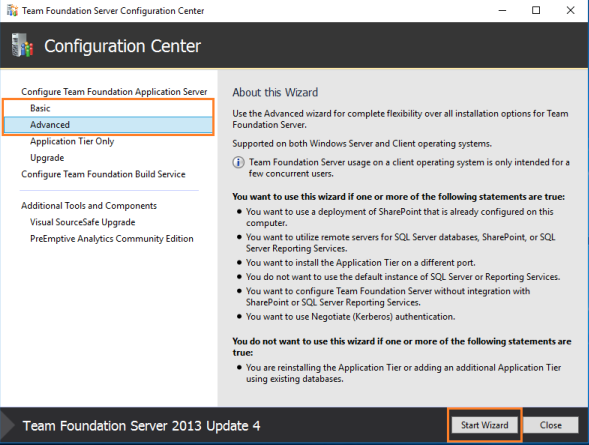Click the 'default instance of SQL Server' bullet
Viewport: 589px width, 445px height.
pyautogui.click(x=403, y=277)
